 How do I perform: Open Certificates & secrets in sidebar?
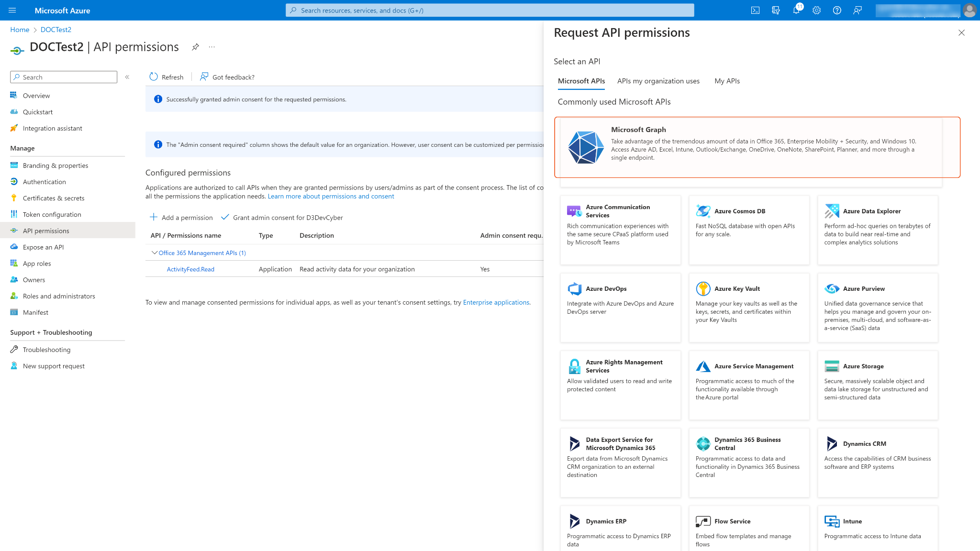coord(53,198)
